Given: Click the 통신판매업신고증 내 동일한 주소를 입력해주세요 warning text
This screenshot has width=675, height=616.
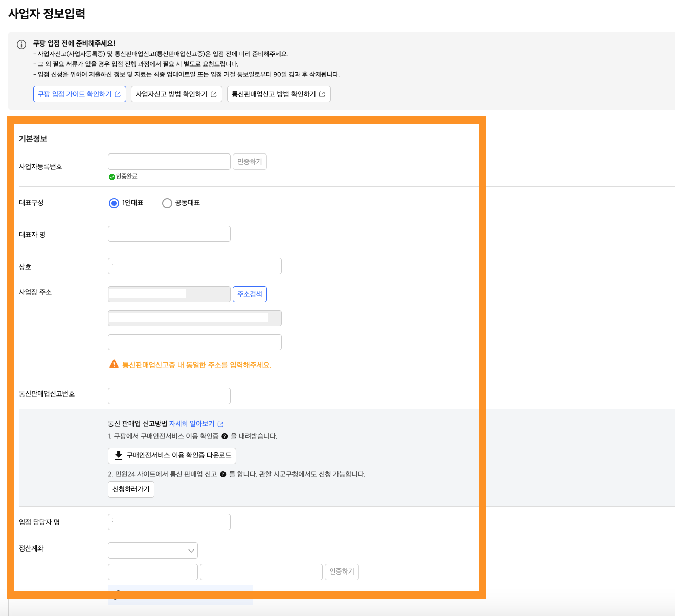Looking at the screenshot, I should pyautogui.click(x=196, y=365).
